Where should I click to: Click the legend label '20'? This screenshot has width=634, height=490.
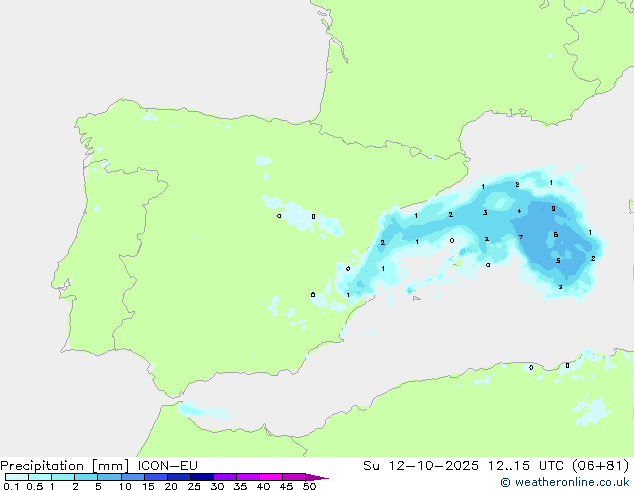pos(171,486)
